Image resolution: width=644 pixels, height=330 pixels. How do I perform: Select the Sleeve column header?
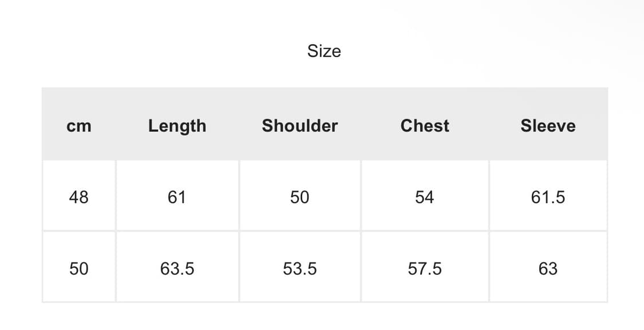click(x=548, y=126)
